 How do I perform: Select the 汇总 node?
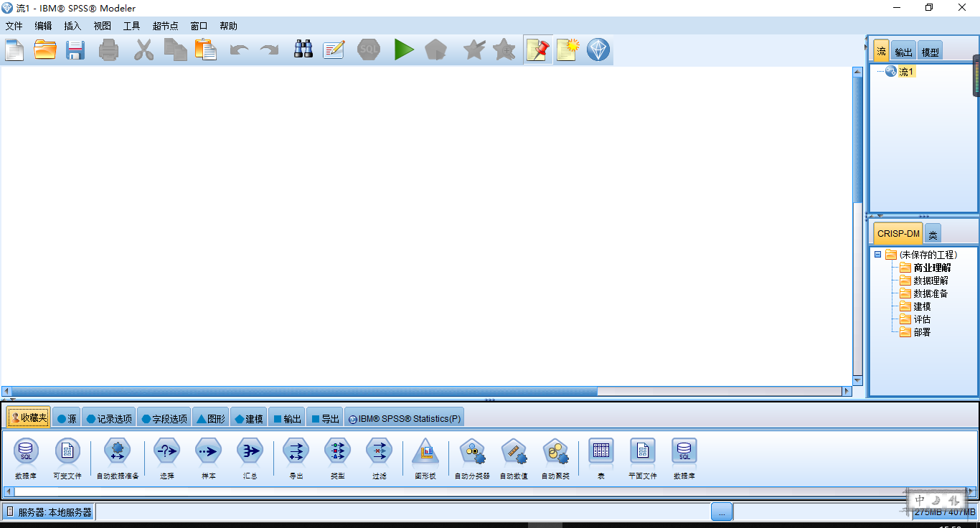coord(250,457)
